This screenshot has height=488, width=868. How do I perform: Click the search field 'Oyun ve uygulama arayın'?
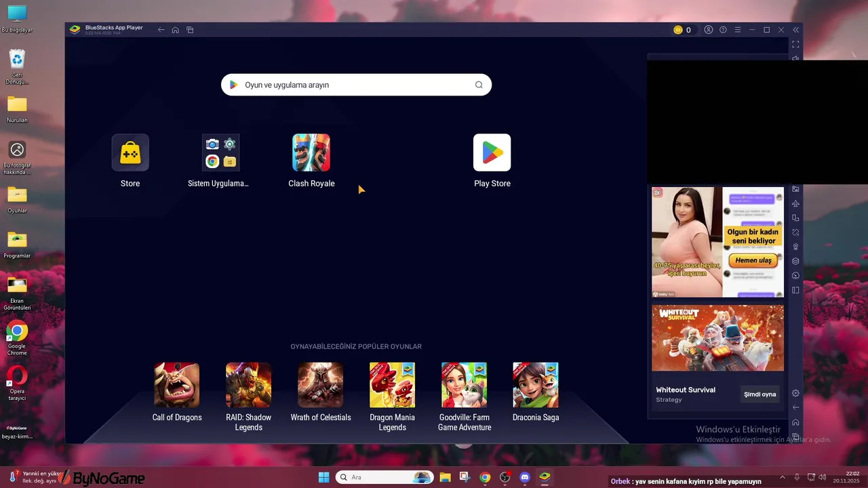click(x=356, y=85)
